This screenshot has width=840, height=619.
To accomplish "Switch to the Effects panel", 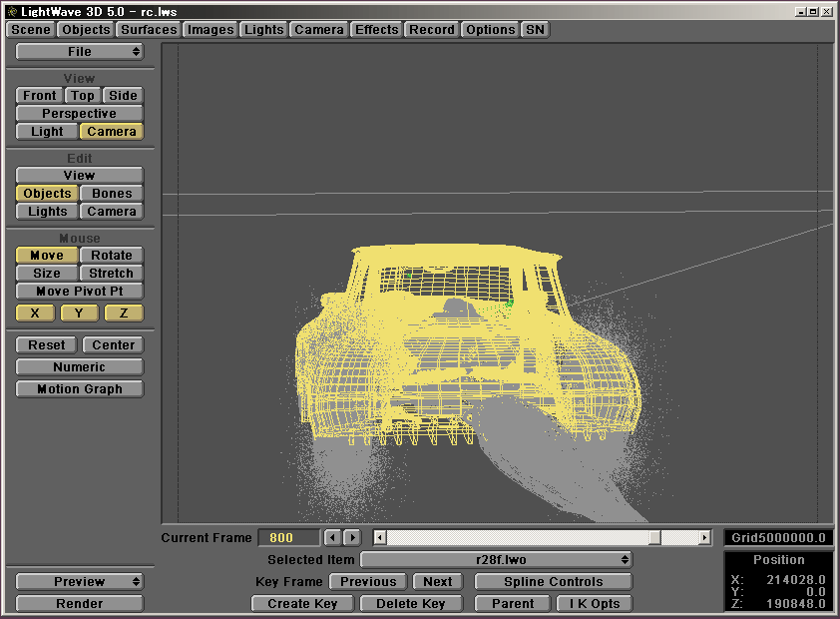I will (376, 30).
